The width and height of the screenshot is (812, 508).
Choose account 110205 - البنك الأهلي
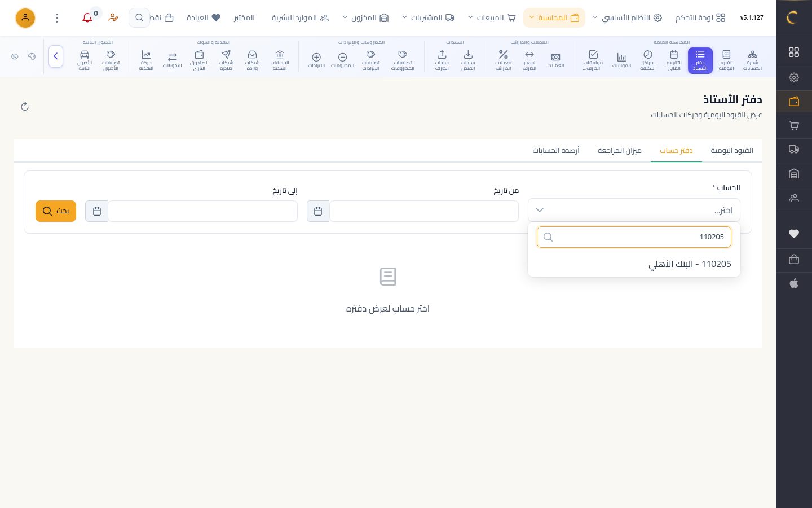click(634, 264)
